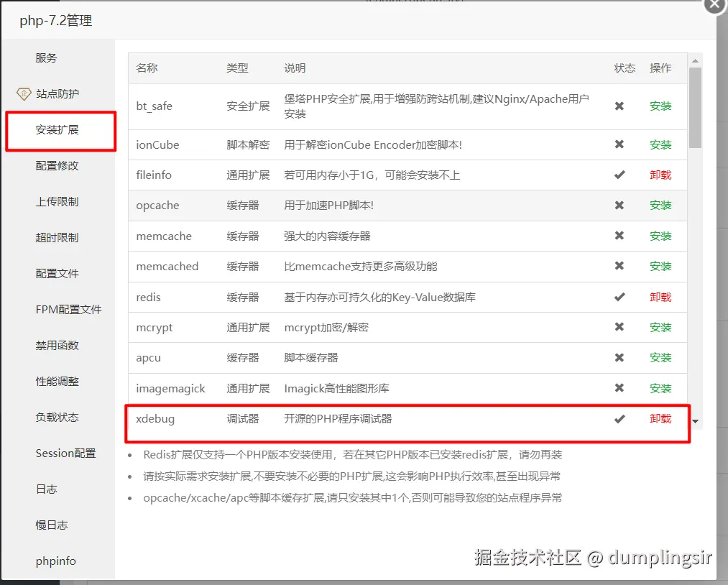Open the 服务 section in sidebar
This screenshot has height=585, width=728.
[46, 58]
